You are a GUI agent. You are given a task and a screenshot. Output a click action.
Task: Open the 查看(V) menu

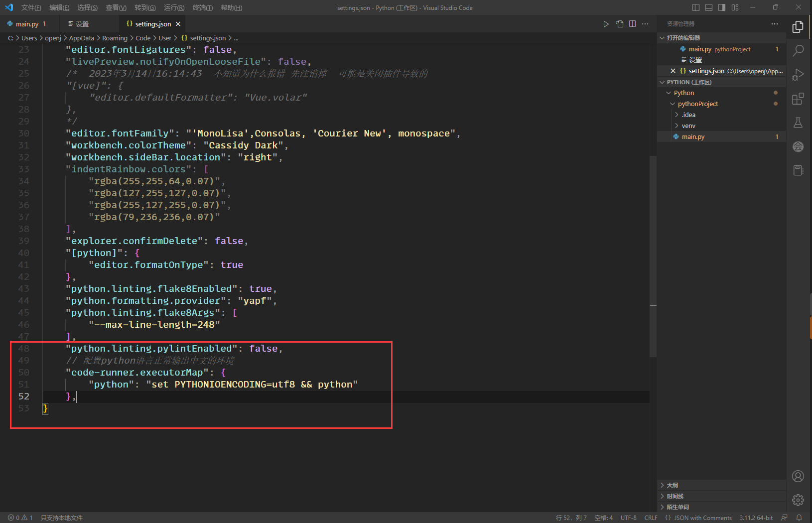point(116,7)
